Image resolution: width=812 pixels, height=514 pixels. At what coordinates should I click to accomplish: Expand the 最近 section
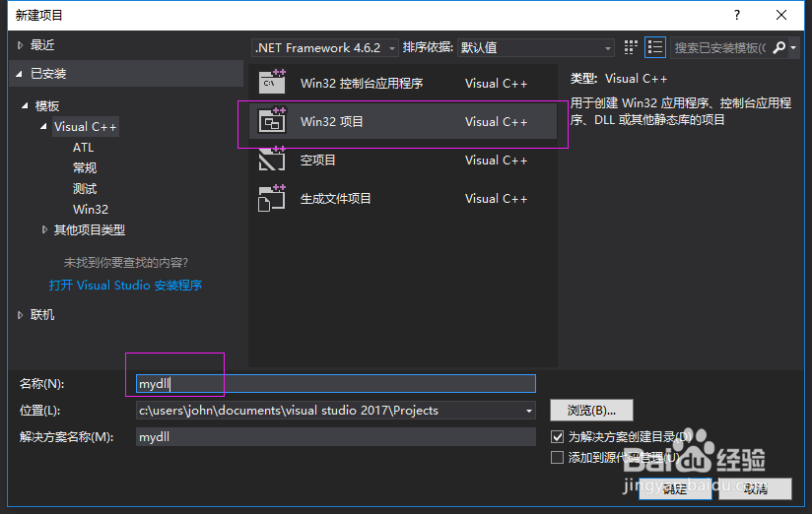click(x=20, y=45)
